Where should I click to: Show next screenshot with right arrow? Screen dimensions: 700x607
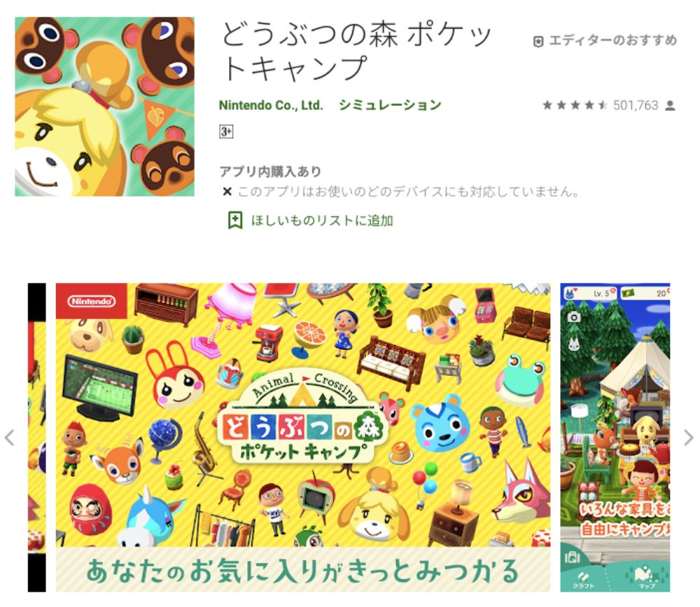click(688, 438)
